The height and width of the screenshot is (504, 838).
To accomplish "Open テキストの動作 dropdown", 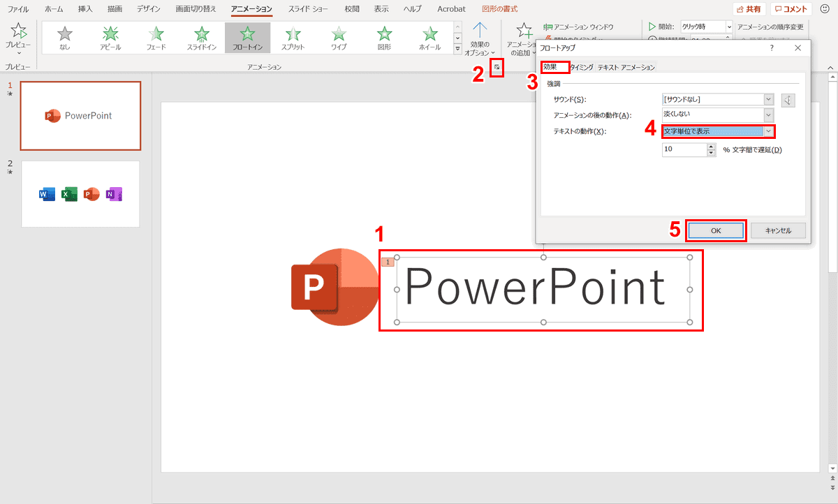I will 769,131.
